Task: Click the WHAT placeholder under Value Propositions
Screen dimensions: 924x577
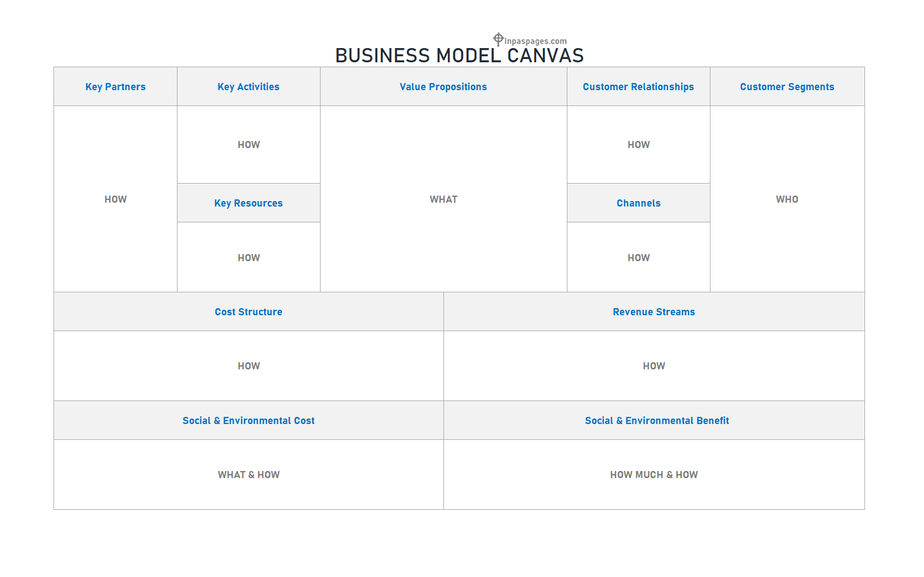Action: click(443, 199)
